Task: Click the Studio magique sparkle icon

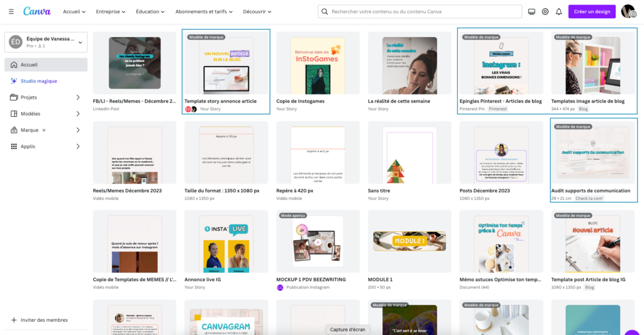Action: [14, 81]
